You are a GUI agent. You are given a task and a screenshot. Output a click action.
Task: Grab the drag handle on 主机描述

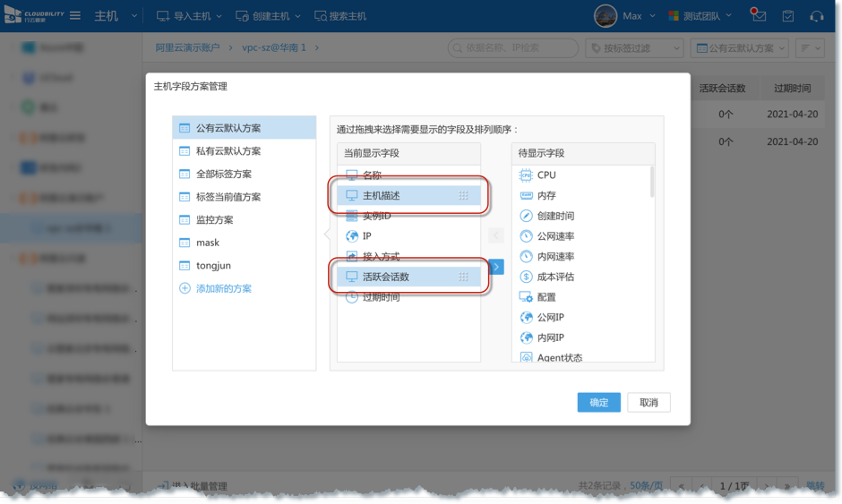pyautogui.click(x=463, y=196)
